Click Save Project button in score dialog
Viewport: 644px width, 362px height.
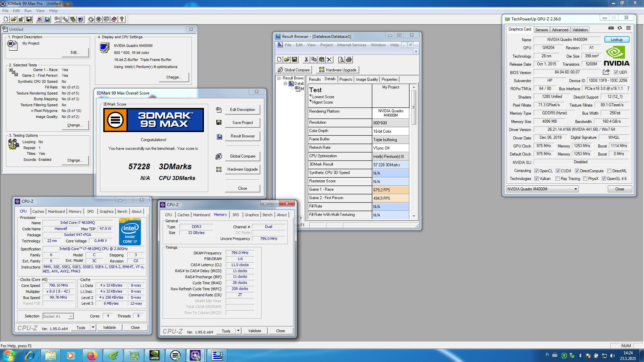click(x=243, y=123)
